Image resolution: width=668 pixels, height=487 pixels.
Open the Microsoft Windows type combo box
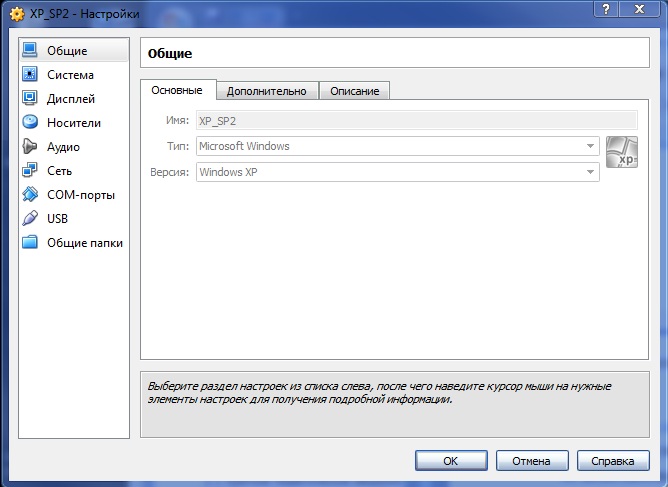397,146
